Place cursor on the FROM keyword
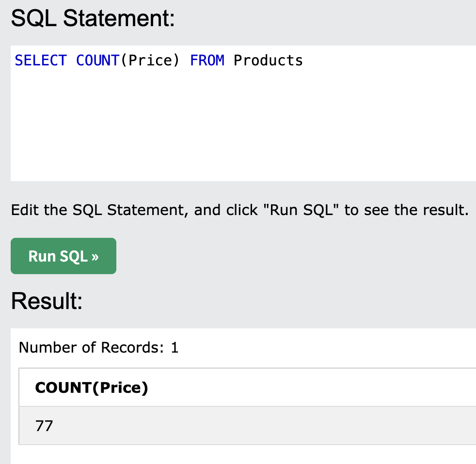 tap(207, 61)
